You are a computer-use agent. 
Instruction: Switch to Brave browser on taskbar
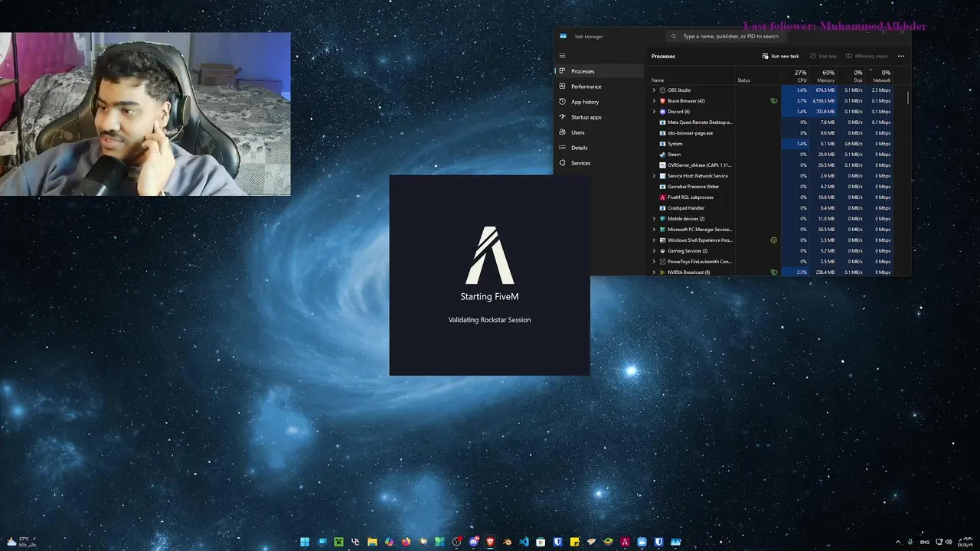(x=490, y=542)
